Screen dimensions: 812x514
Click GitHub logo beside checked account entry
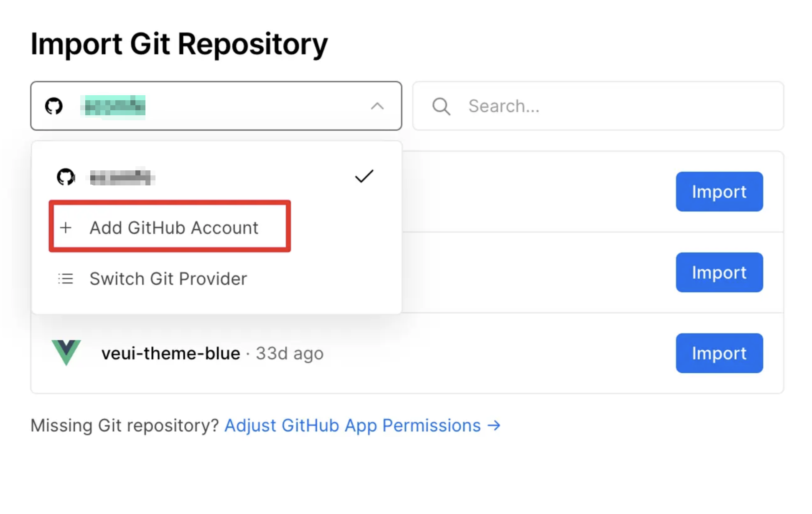pyautogui.click(x=66, y=177)
